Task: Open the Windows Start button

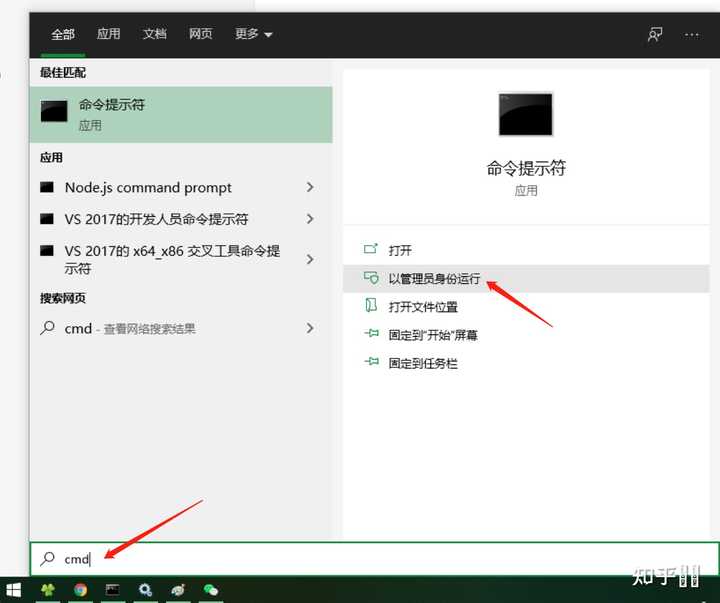Action: [14, 590]
